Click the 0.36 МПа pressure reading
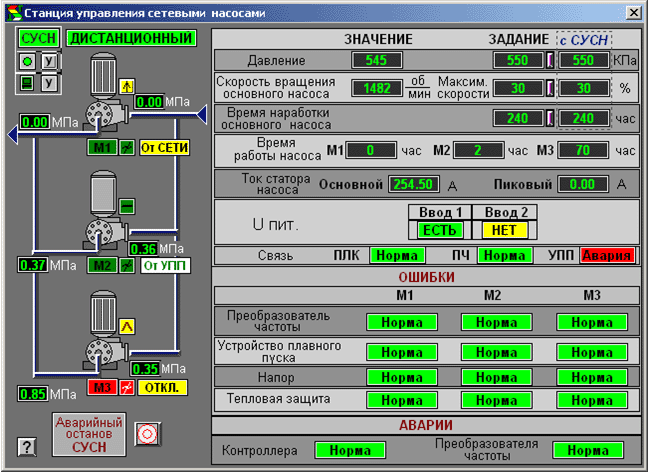 click(143, 249)
